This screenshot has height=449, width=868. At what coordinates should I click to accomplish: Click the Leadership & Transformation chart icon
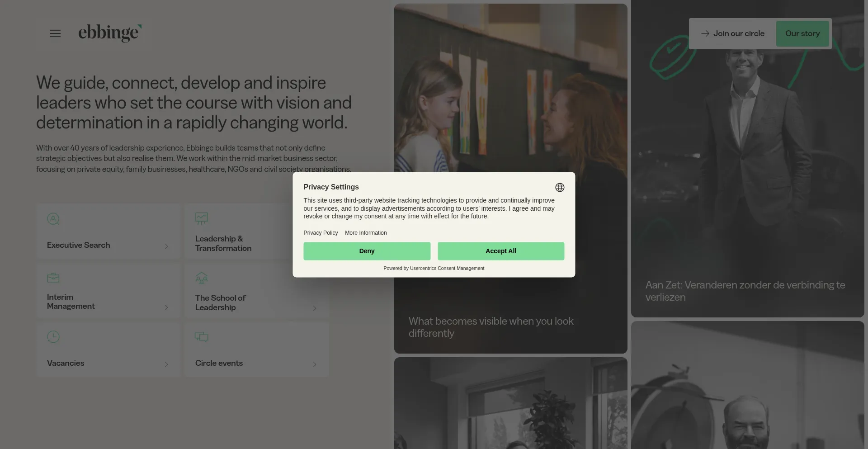pos(202,219)
